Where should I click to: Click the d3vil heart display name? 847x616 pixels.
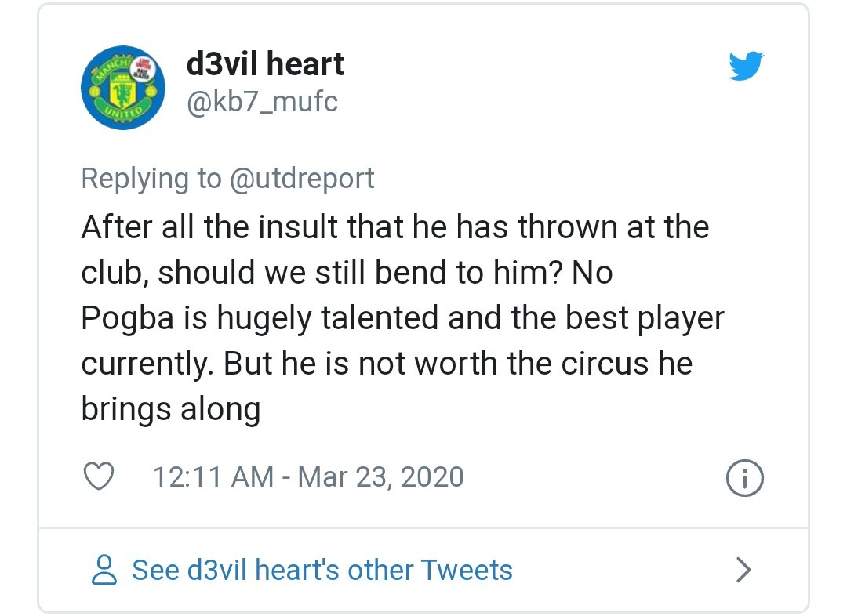[x=264, y=63]
